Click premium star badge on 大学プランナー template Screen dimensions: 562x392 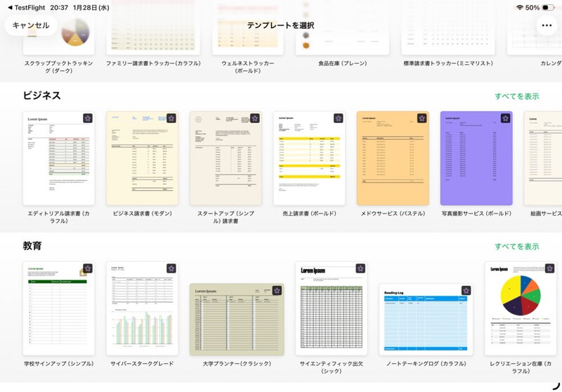tap(277, 291)
